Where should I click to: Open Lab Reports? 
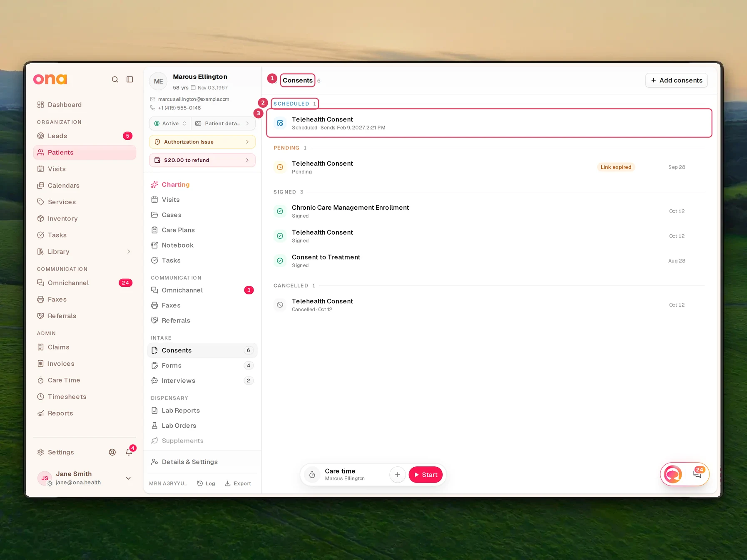(x=202, y=411)
